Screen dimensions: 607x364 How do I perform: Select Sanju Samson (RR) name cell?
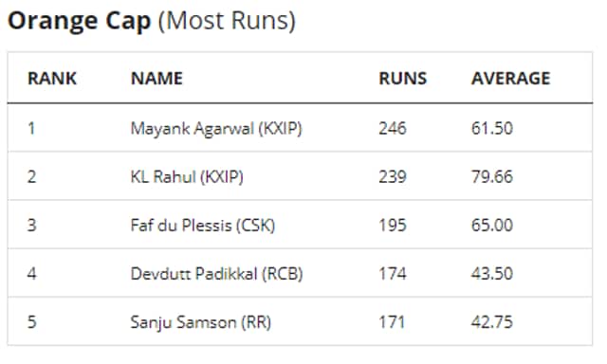(200, 322)
